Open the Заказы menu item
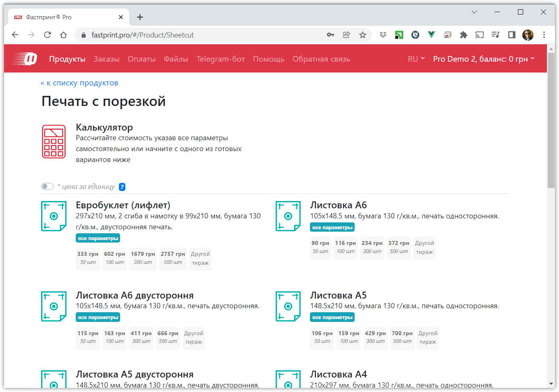 pyautogui.click(x=106, y=59)
